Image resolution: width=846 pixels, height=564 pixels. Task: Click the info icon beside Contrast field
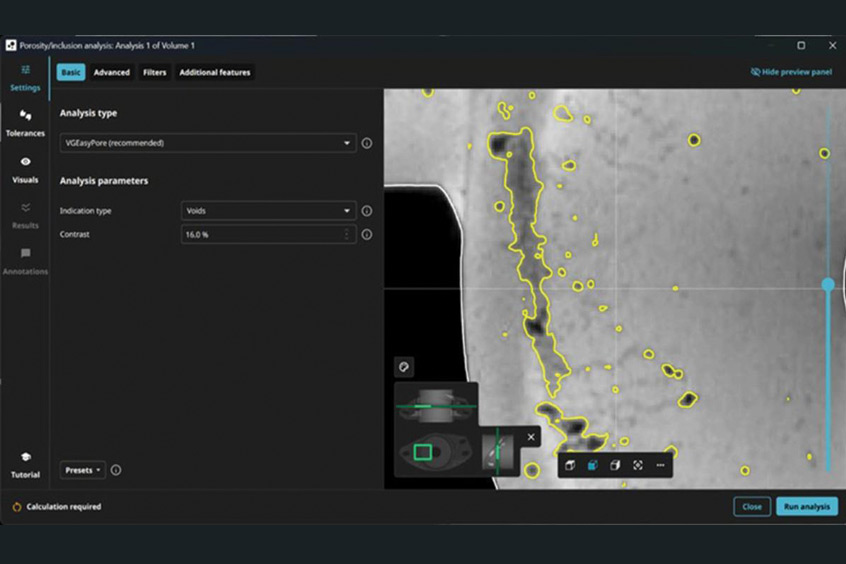tap(367, 235)
